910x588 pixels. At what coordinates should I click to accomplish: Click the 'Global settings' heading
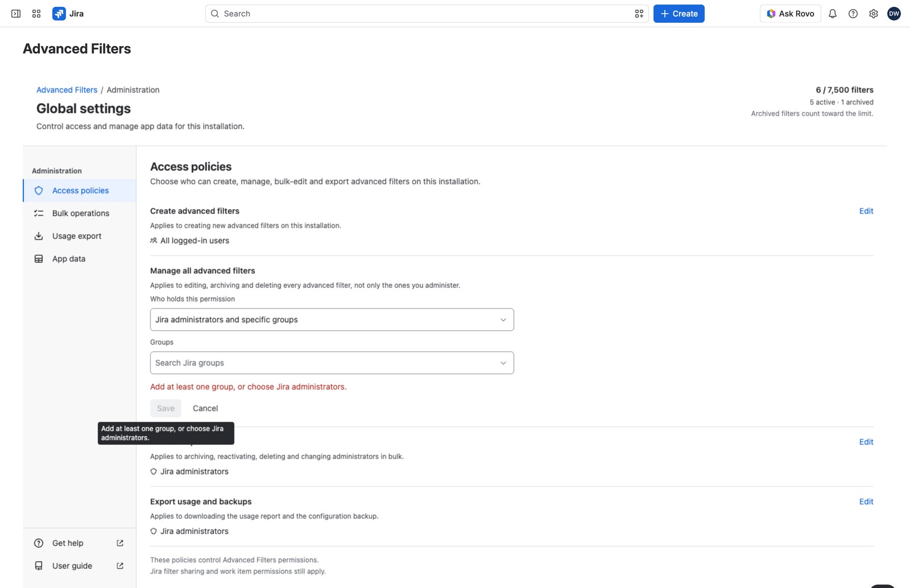(x=84, y=109)
